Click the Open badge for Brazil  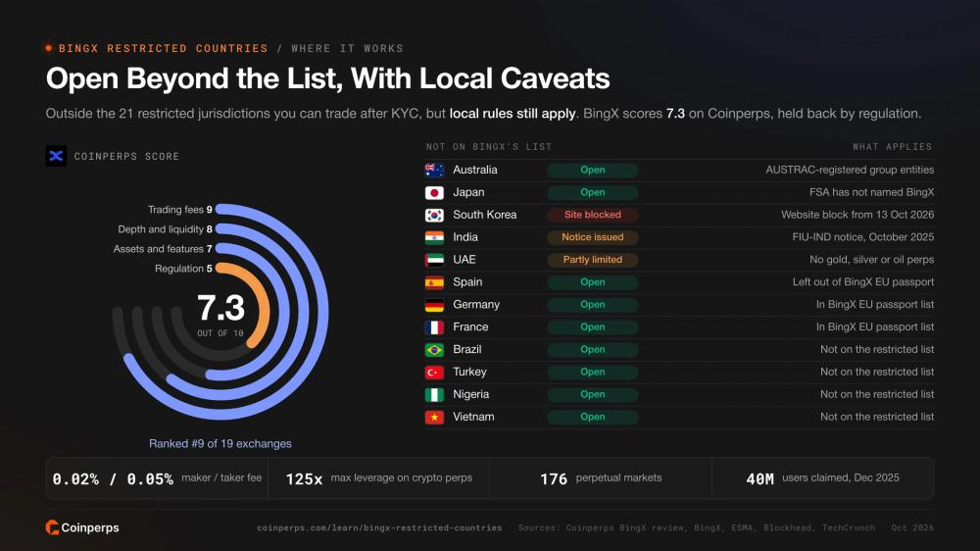(593, 350)
